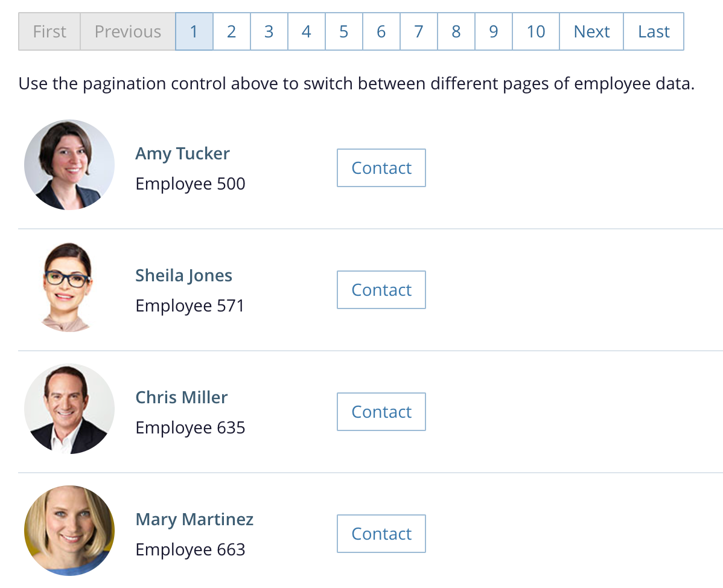The image size is (723, 588).
Task: Navigate to page 7
Action: coord(419,31)
